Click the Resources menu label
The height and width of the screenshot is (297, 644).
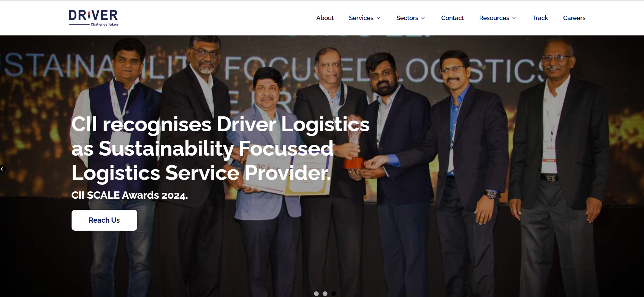pyautogui.click(x=494, y=18)
